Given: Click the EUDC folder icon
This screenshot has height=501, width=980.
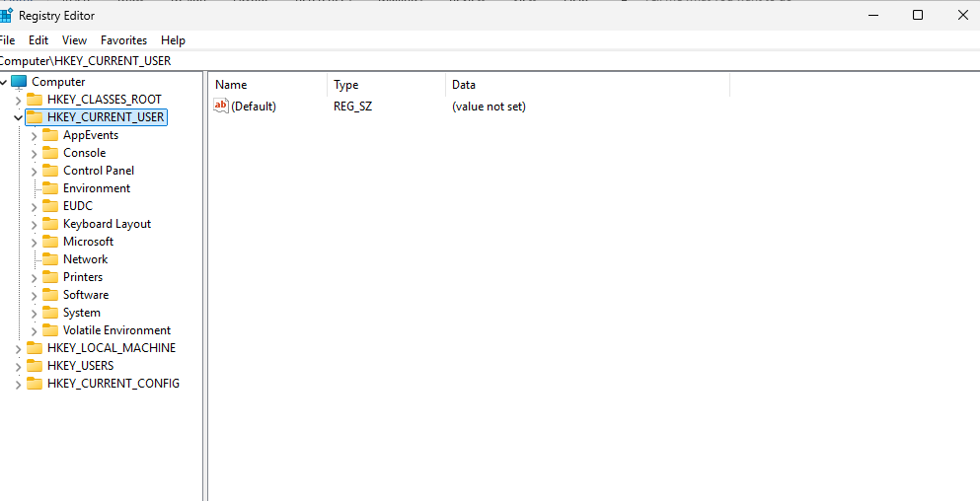Looking at the screenshot, I should [x=50, y=206].
